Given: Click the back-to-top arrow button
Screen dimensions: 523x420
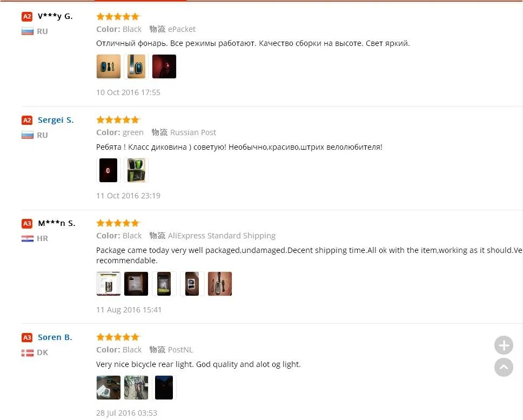Looking at the screenshot, I should tap(504, 367).
